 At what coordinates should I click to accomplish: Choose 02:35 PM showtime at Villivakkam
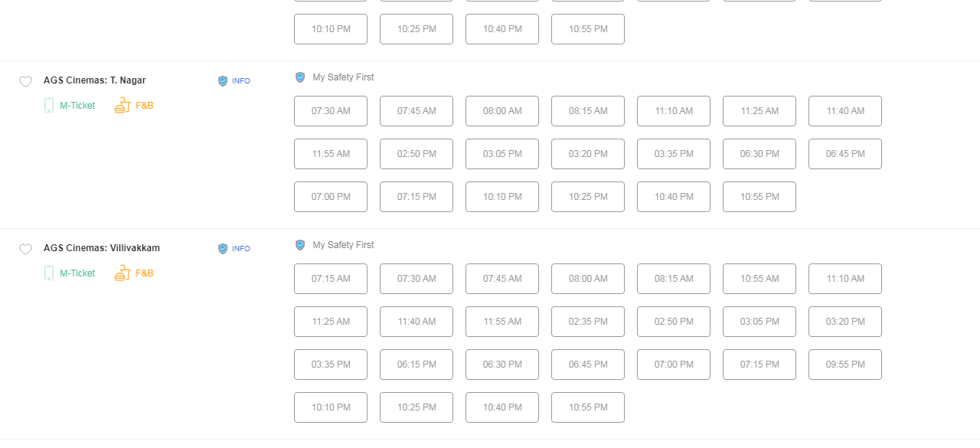pos(588,322)
